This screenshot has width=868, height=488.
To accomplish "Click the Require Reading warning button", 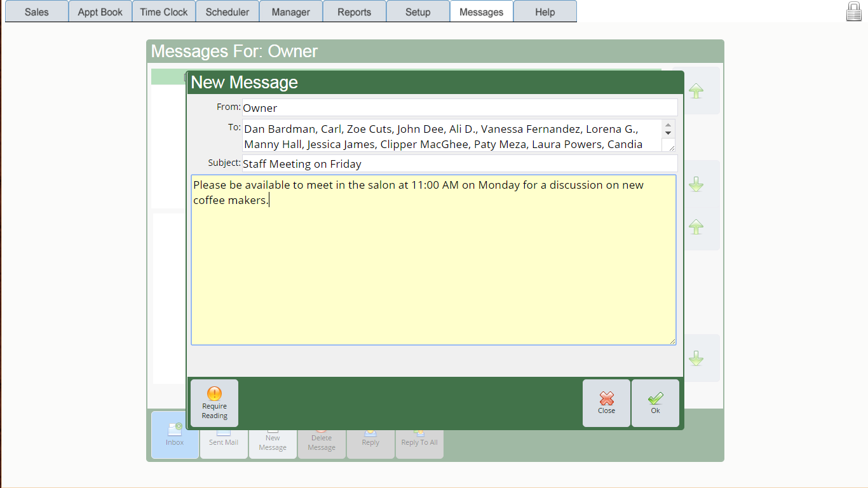I will [x=214, y=403].
